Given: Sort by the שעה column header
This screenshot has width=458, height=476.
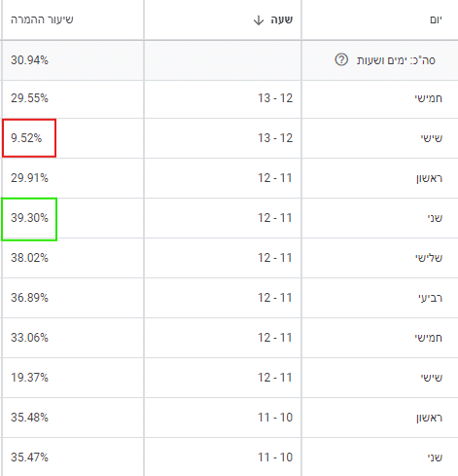Looking at the screenshot, I should coord(282,19).
